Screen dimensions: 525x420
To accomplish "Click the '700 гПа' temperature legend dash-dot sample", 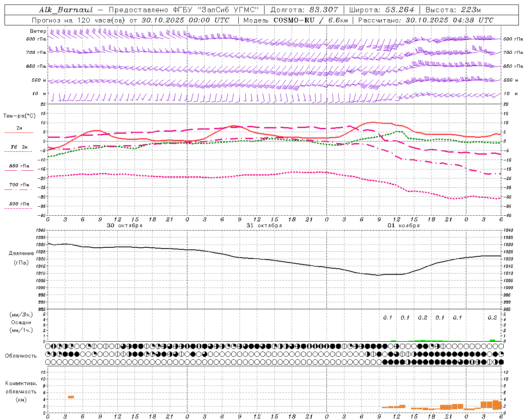I will pos(18,189).
